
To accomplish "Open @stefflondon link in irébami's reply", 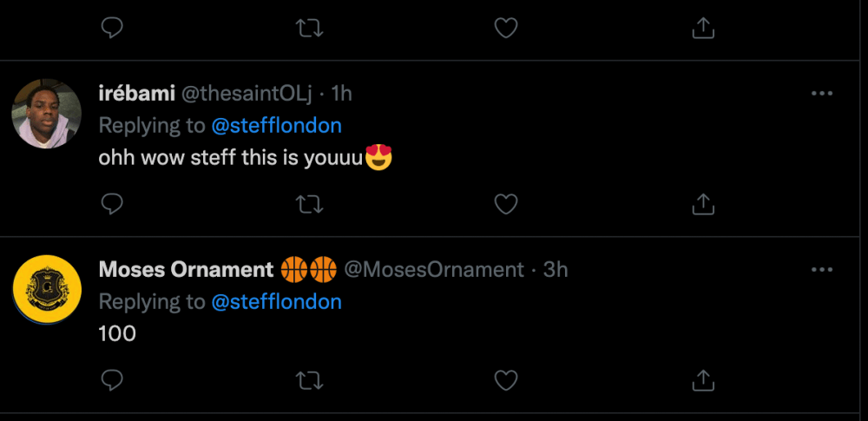I will point(276,125).
